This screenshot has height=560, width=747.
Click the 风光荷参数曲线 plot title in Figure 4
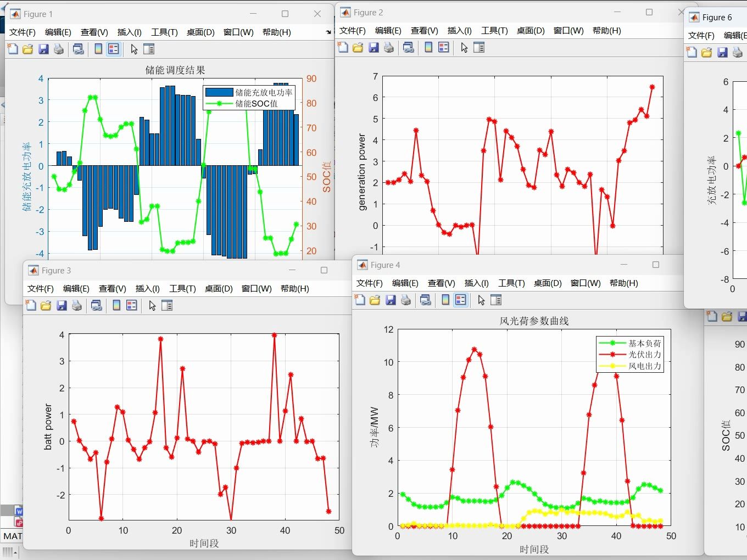534,321
